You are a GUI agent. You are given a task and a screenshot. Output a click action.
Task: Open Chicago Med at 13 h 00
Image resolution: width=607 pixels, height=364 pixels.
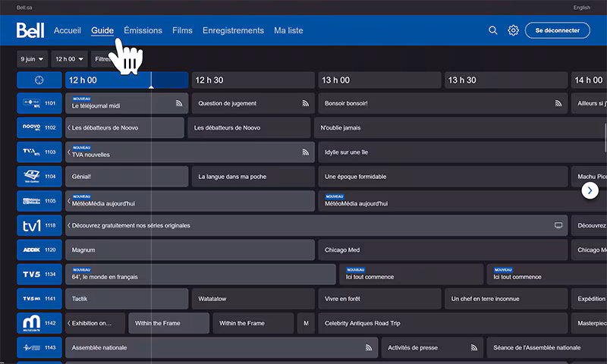point(443,250)
